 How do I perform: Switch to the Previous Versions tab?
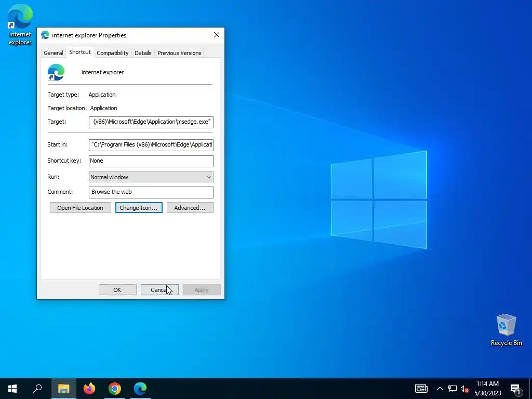[x=179, y=53]
